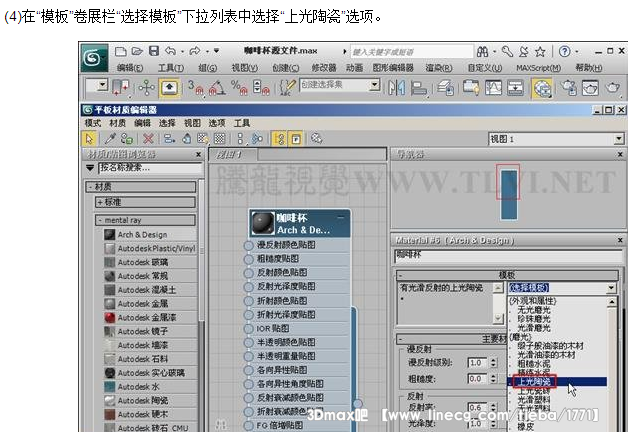Toggle keyboard shortcut override icon
Screen dimensions: 628x432
pos(169,88)
